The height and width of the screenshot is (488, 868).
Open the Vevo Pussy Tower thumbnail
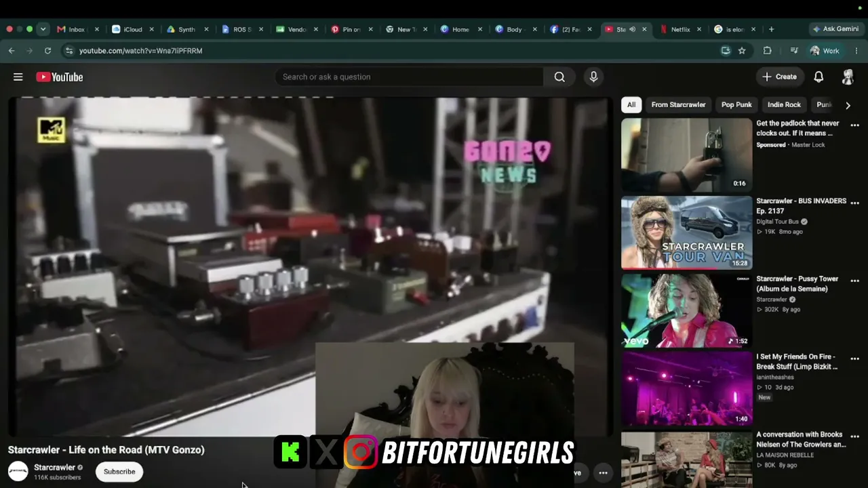click(x=686, y=311)
